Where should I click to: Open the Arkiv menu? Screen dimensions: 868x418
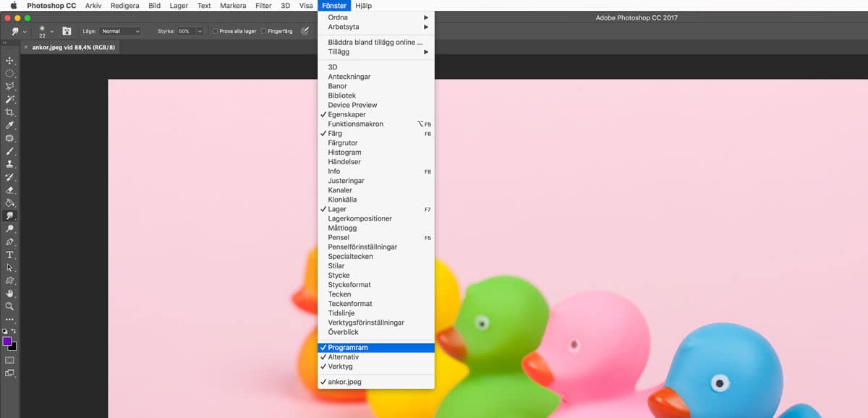[x=93, y=5]
